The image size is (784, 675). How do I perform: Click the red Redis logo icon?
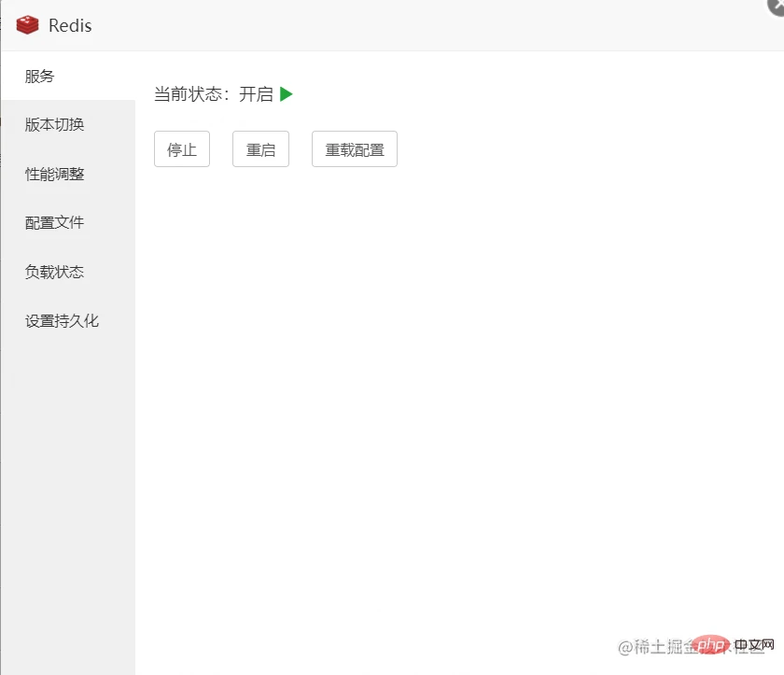click(27, 24)
